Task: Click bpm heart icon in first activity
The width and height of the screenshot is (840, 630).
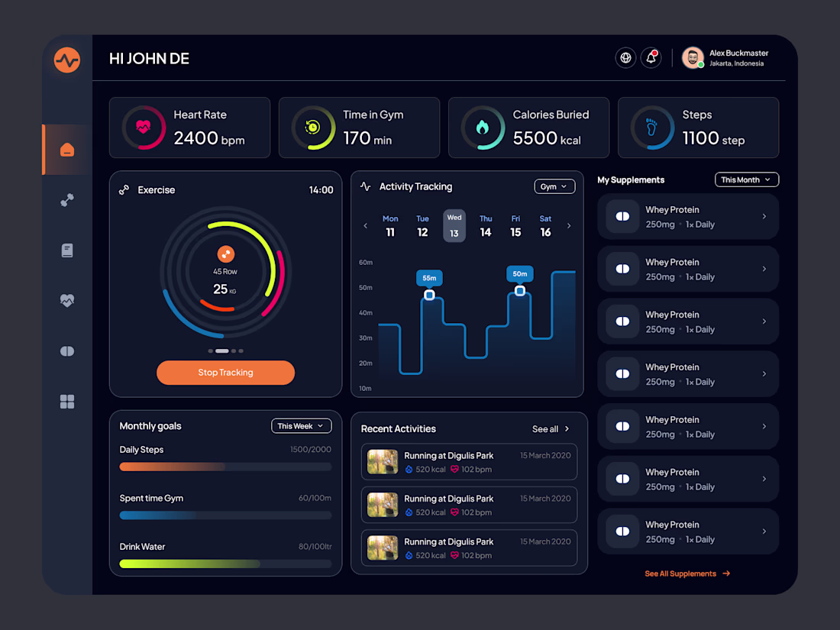Action: (x=454, y=470)
